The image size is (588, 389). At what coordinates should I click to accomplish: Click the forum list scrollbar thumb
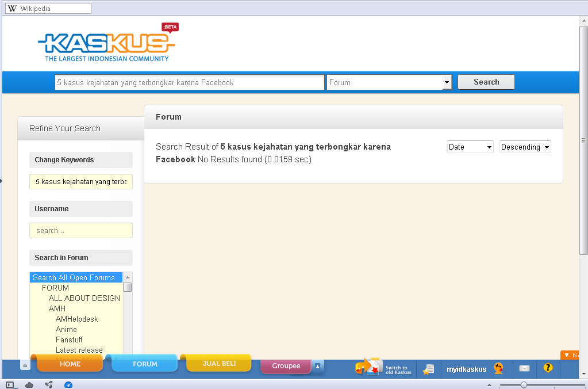point(128,287)
